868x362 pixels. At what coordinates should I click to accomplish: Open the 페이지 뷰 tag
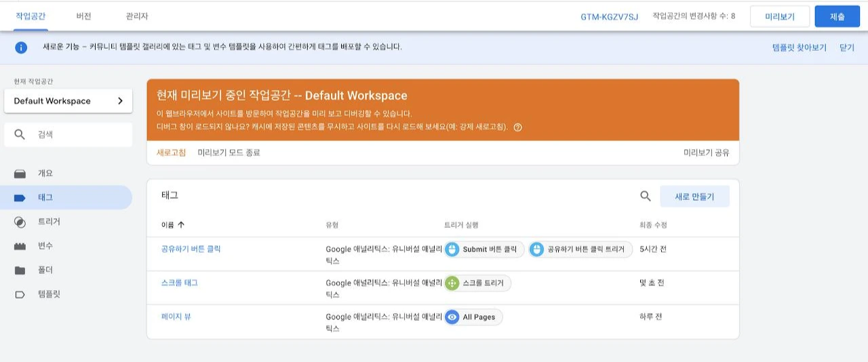tap(176, 317)
